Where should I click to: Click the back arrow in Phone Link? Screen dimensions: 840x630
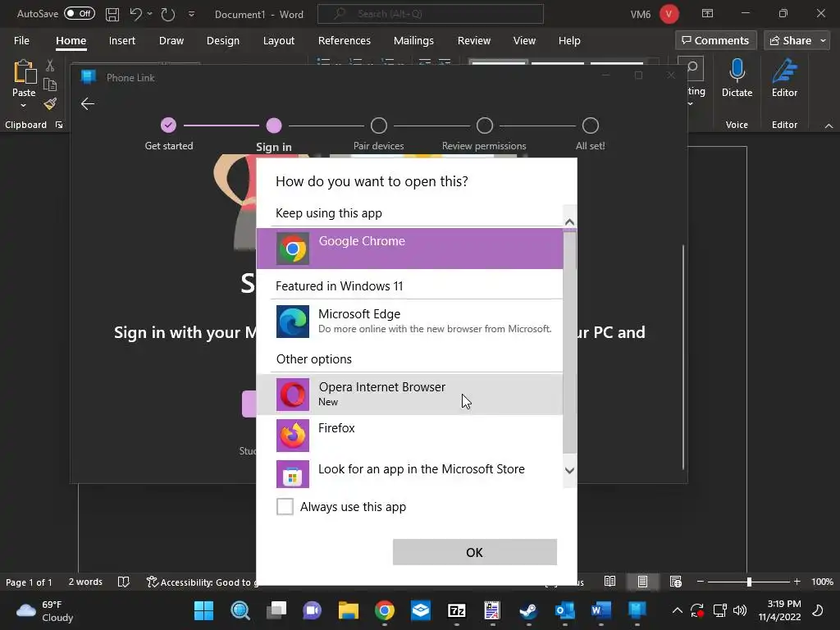87,104
